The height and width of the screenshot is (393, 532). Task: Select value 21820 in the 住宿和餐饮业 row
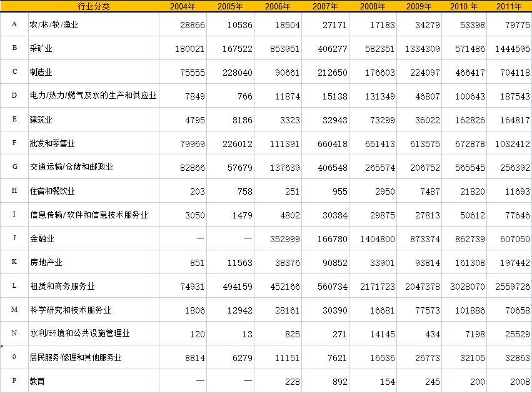pos(464,191)
